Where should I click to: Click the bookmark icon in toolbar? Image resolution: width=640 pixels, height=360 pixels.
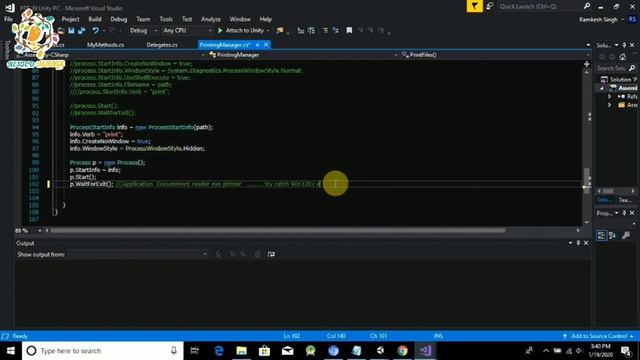349,31
